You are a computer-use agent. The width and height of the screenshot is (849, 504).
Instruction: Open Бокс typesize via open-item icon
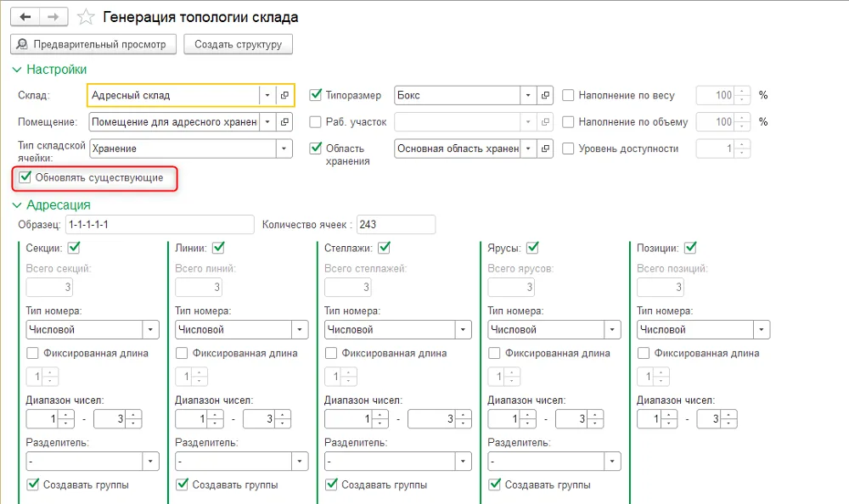(545, 95)
